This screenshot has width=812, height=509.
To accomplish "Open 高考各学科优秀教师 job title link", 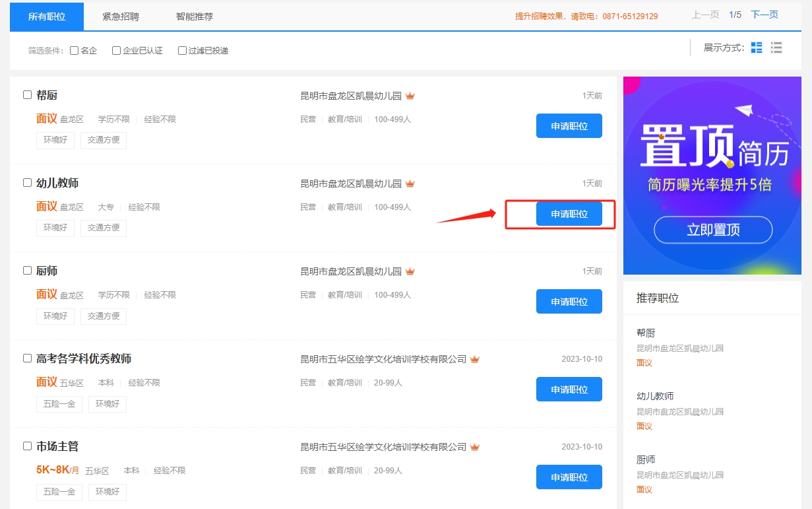I will pos(84,358).
